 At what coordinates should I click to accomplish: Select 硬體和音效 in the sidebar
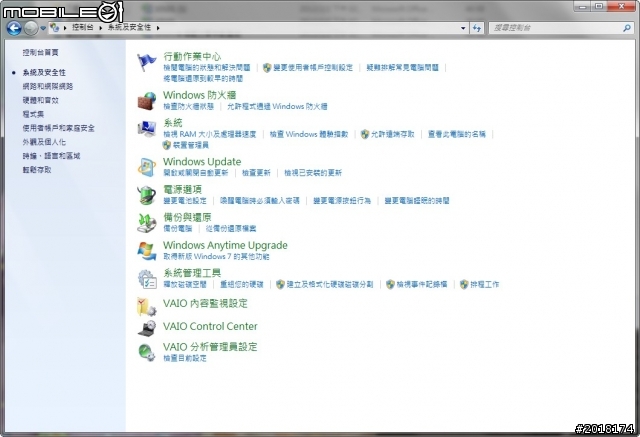point(40,100)
